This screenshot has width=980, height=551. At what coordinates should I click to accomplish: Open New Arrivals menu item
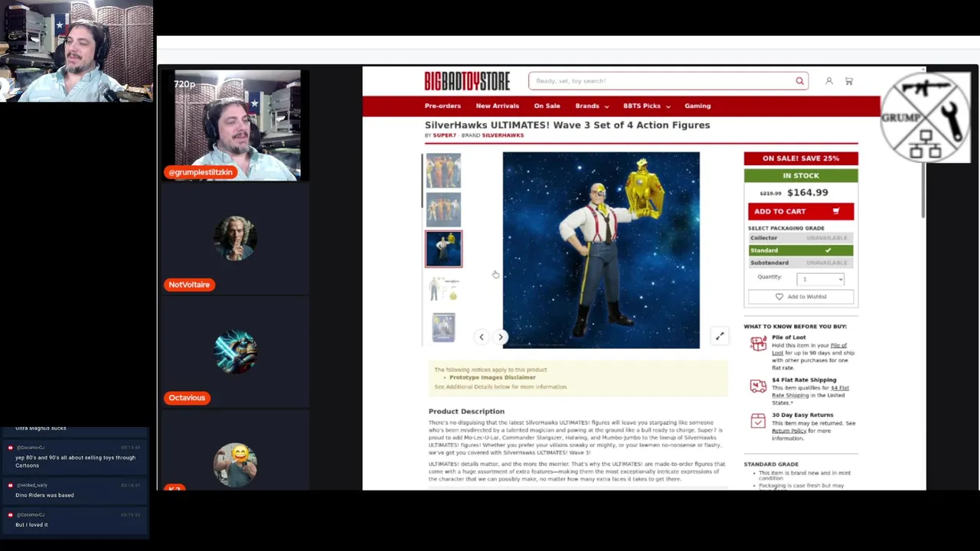497,106
